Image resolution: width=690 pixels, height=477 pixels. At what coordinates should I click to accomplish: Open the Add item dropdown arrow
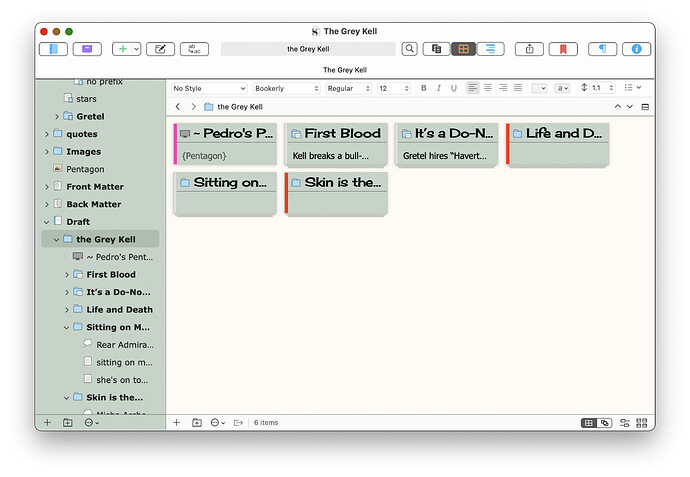(x=136, y=49)
